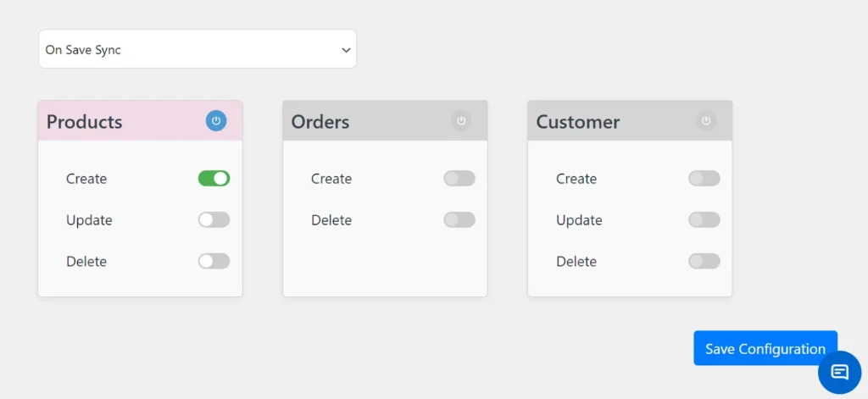868x399 pixels.
Task: Click the Customer Update label
Action: [579, 220]
